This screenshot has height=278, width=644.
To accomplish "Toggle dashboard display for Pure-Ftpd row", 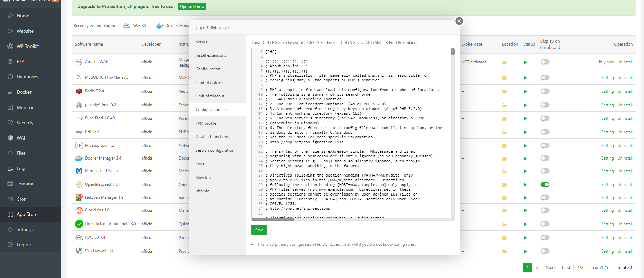I will point(545,118).
